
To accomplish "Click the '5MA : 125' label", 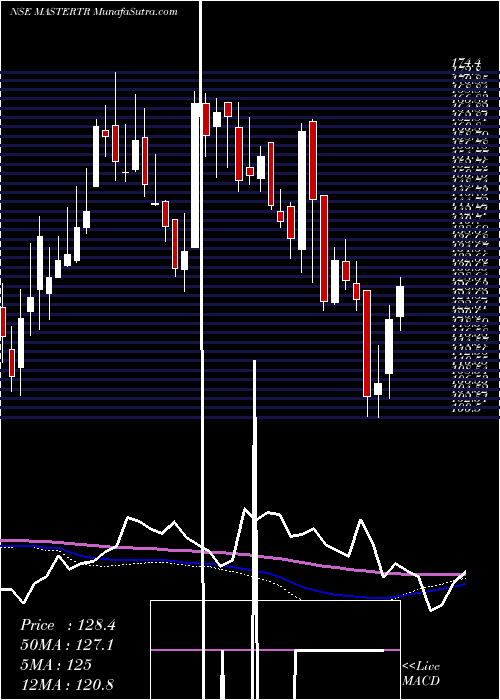I will tap(56, 664).
